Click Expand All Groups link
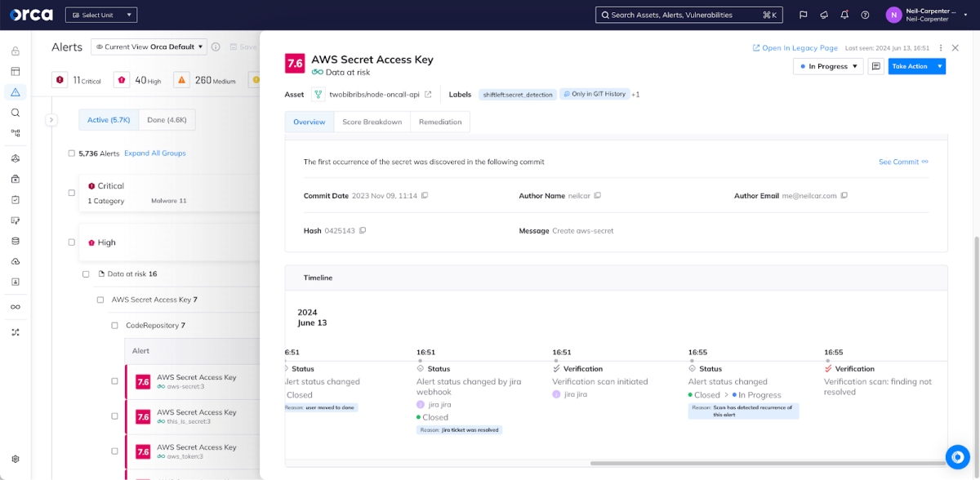 (155, 153)
